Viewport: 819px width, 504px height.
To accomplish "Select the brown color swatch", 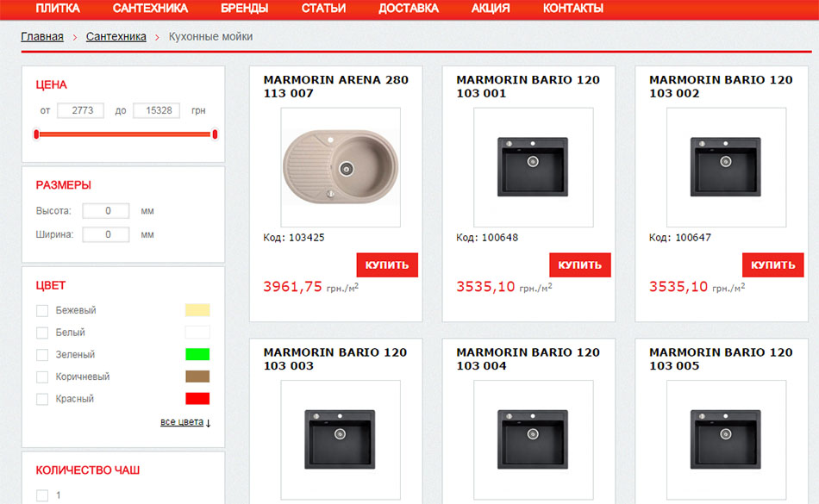I will (197, 376).
